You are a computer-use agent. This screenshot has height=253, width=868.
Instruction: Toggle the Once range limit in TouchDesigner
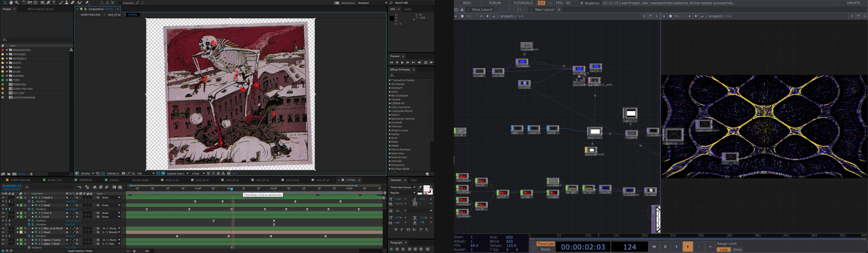[737, 250]
